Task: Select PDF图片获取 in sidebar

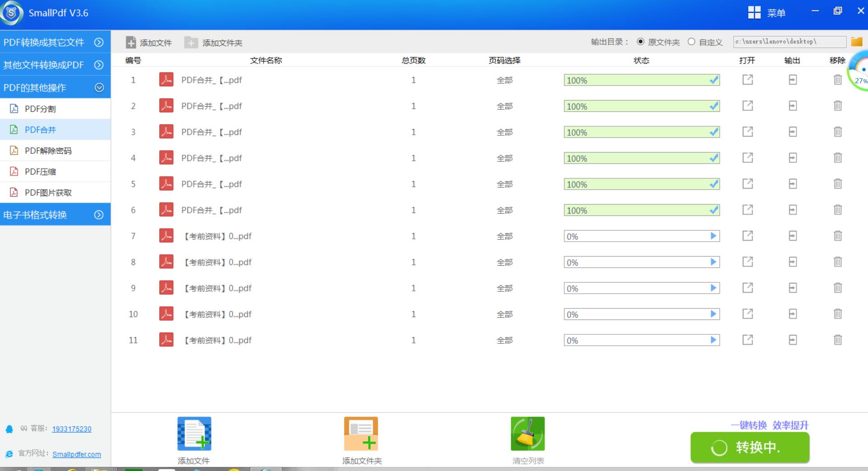Action: (55, 192)
